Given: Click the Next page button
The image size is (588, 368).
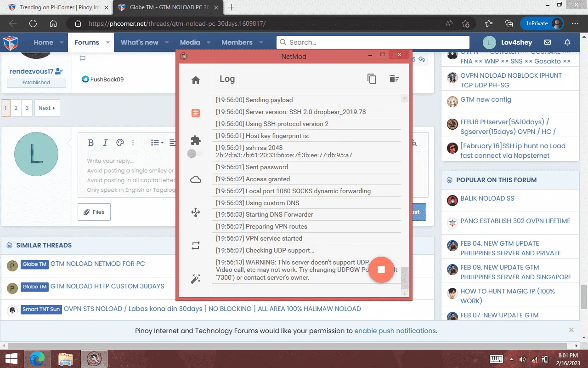Looking at the screenshot, I should click(x=47, y=108).
